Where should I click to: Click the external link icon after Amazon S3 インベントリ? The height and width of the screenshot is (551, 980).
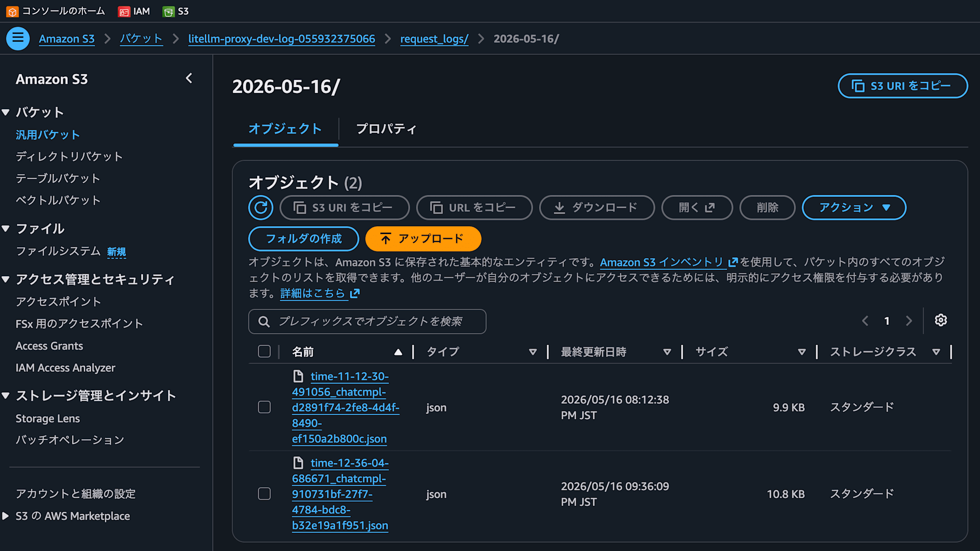click(733, 263)
